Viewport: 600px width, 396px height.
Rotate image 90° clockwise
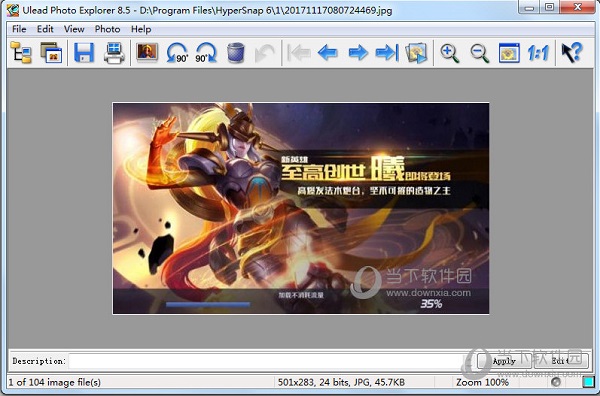pos(206,52)
